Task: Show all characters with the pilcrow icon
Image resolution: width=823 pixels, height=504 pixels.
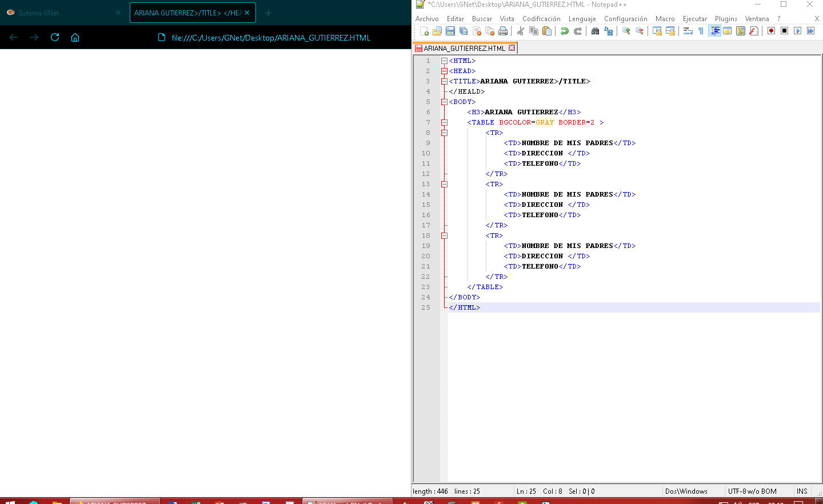Action: (701, 31)
